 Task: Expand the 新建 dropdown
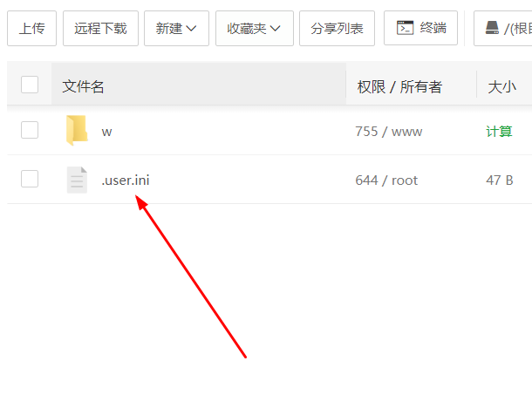point(176,28)
